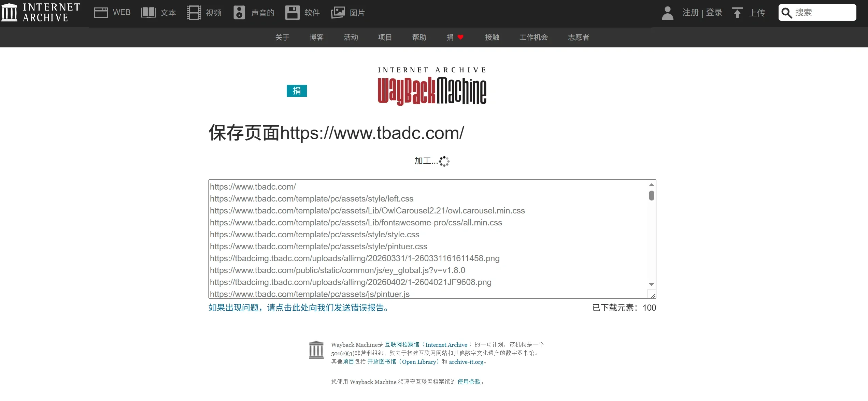
Task: Open the WEB section icon
Action: click(x=101, y=13)
